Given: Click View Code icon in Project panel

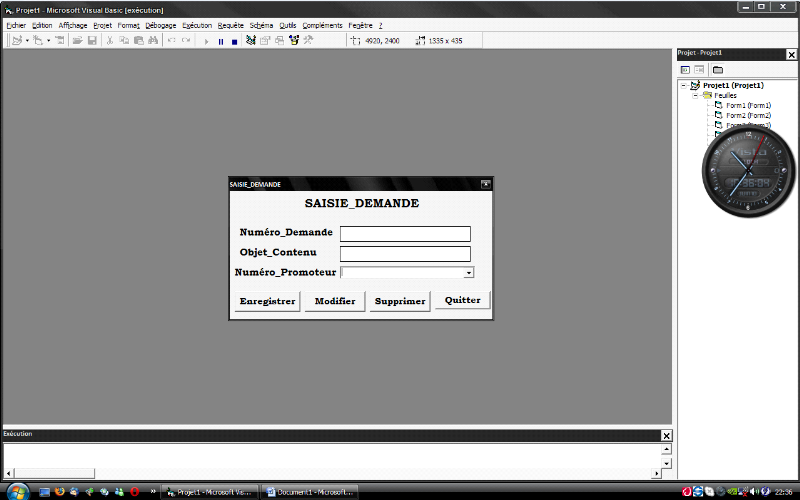Looking at the screenshot, I should coord(685,69).
